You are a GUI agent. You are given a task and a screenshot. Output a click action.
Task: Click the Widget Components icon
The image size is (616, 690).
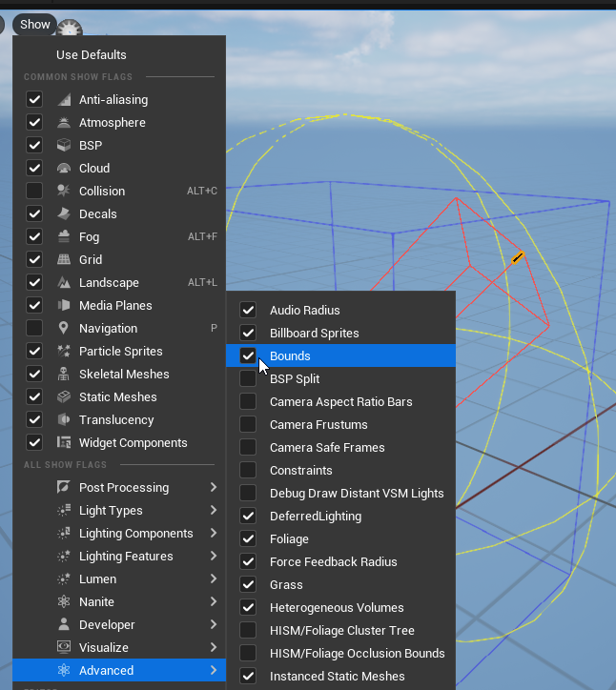(64, 443)
